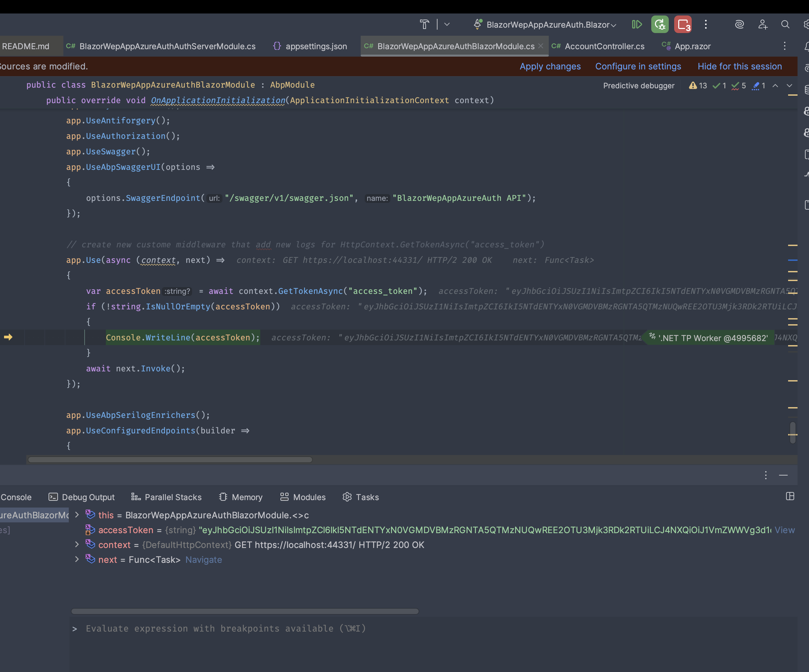Toggle the debugger layout settings icon
The height and width of the screenshot is (672, 809).
[x=790, y=496]
